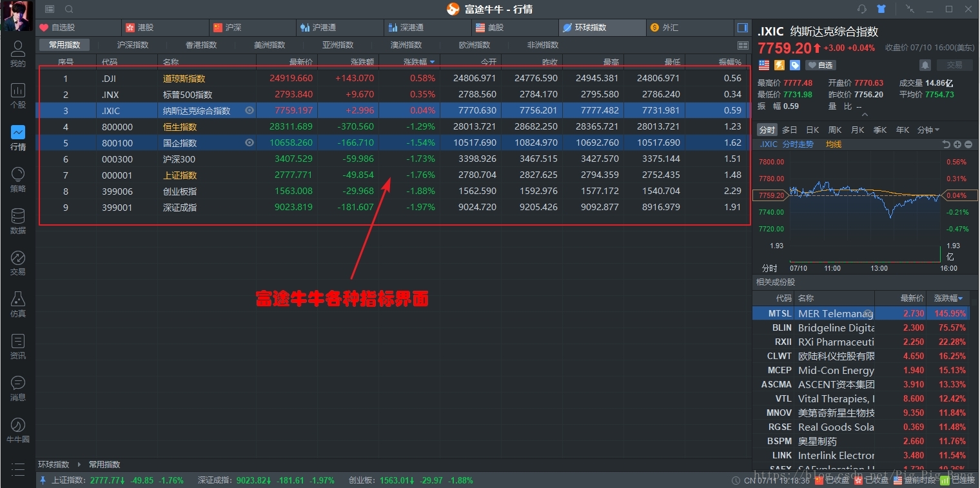This screenshot has height=488, width=980.
Task: Click plus zoom icon on chart toolbar
Action: pos(957,144)
